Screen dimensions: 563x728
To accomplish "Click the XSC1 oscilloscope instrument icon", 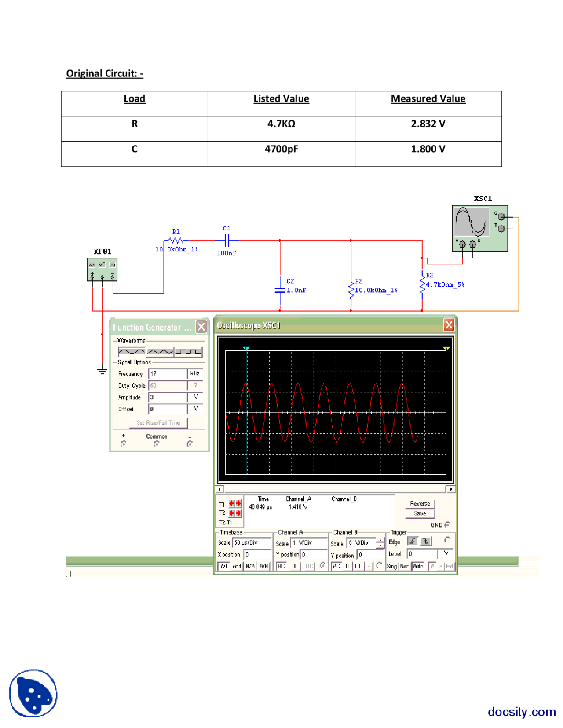I will pyautogui.click(x=480, y=228).
